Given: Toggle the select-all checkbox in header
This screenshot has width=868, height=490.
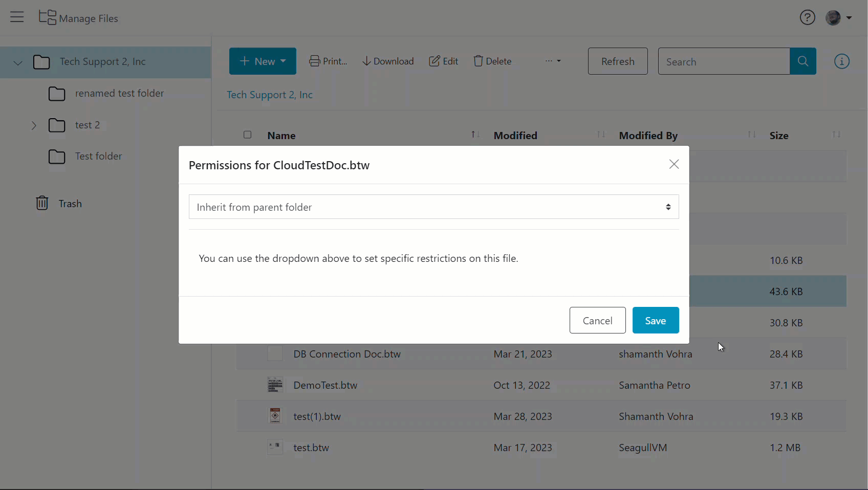Looking at the screenshot, I should (248, 135).
